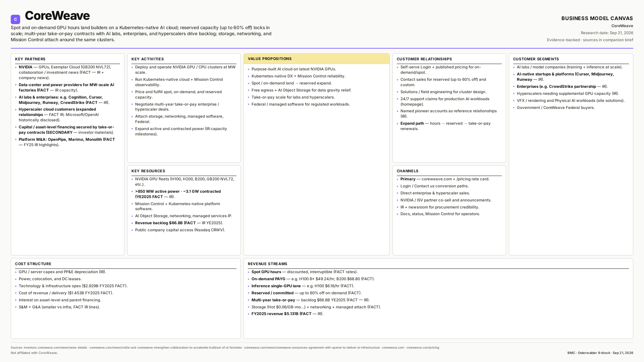Click the purple CoreWeave 'C' logo icon

[x=15, y=19]
